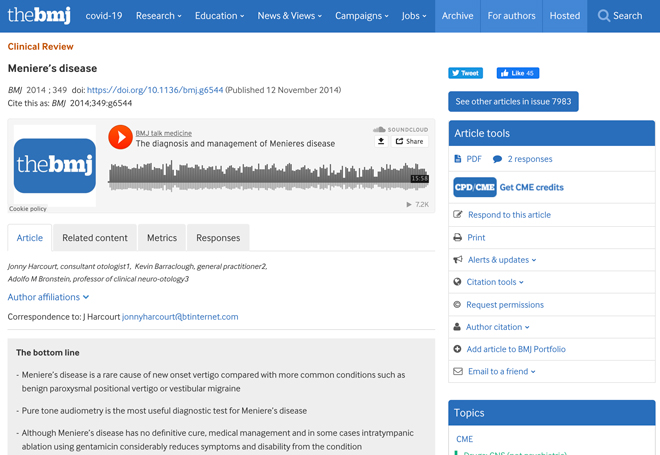Click the Alerts & updates megaphone icon
Screen dimensions: 660x455
point(458,260)
